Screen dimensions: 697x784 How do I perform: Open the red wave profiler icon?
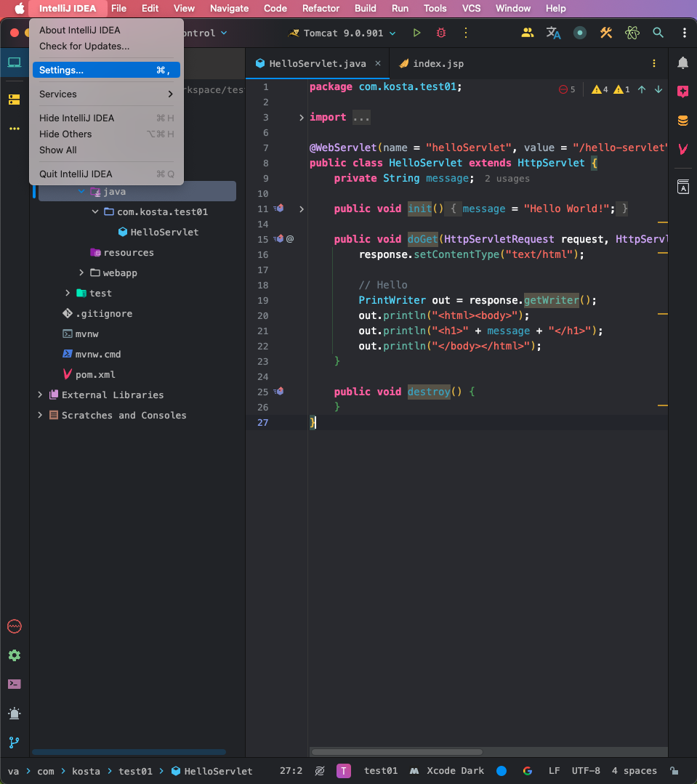[x=15, y=626]
